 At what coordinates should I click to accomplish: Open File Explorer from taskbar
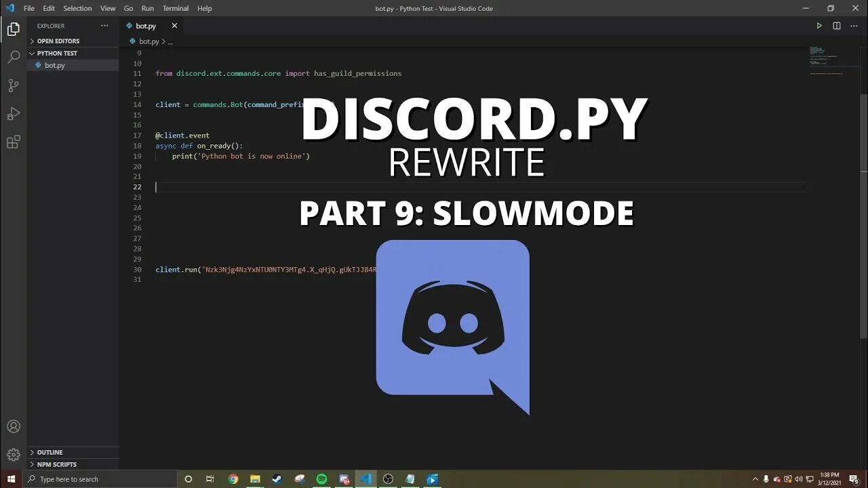coord(255,479)
